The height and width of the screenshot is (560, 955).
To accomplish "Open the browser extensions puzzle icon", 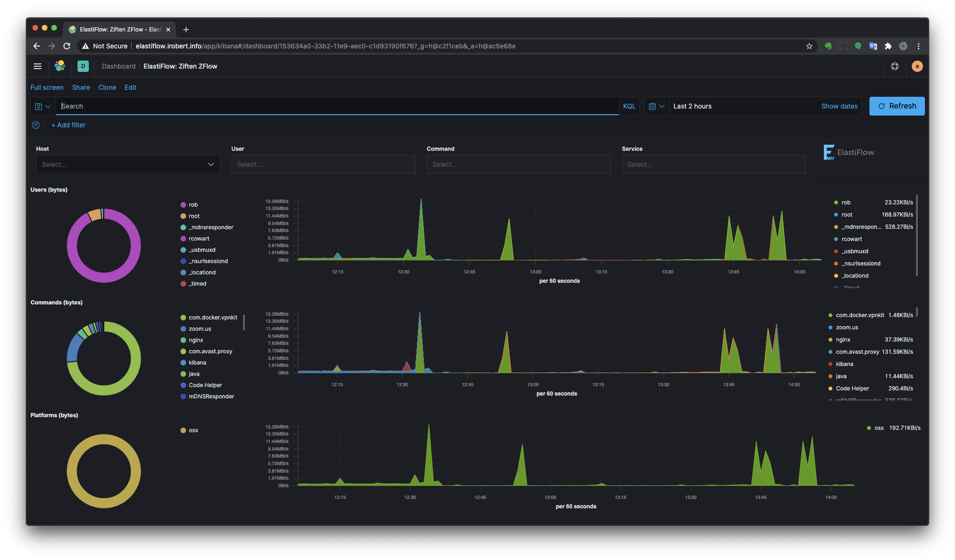I will click(x=888, y=46).
